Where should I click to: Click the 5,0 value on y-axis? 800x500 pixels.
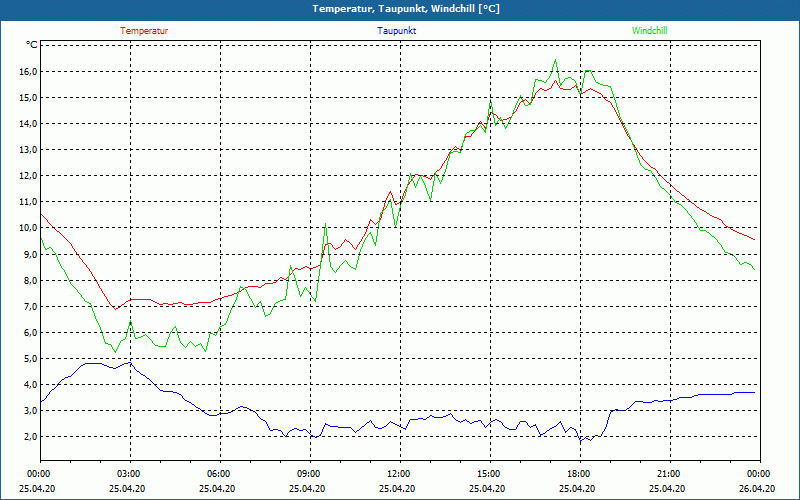pyautogui.click(x=30, y=358)
